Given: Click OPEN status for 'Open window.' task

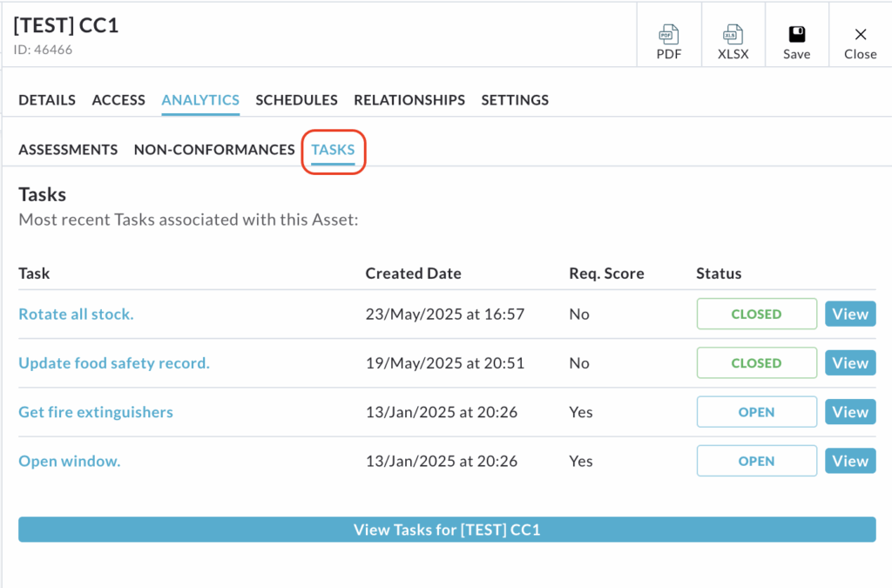Looking at the screenshot, I should point(756,461).
